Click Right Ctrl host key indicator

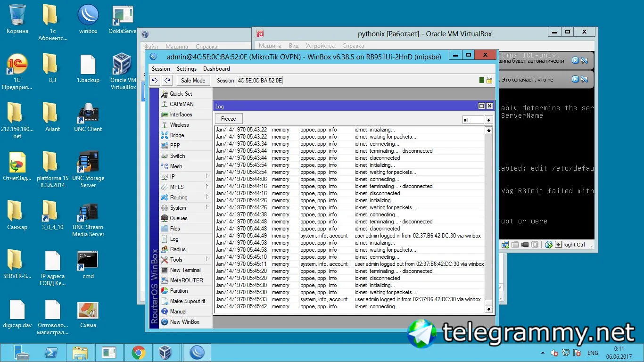point(574,245)
